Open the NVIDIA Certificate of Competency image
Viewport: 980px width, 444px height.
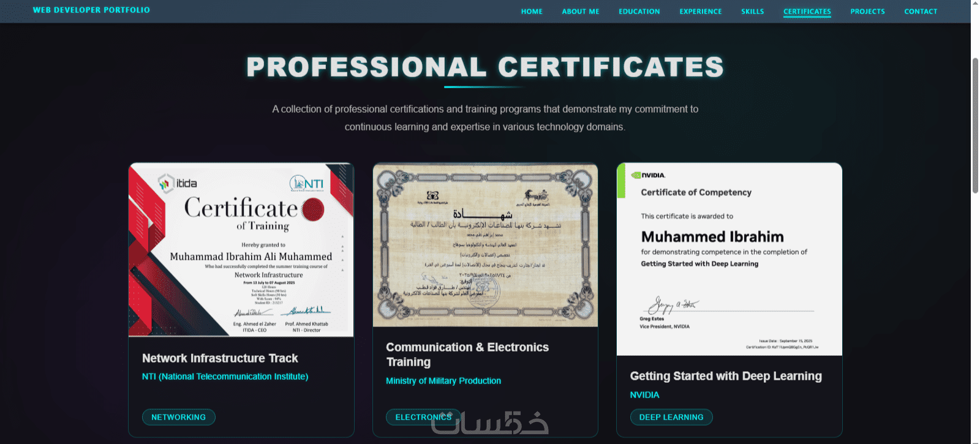729,259
